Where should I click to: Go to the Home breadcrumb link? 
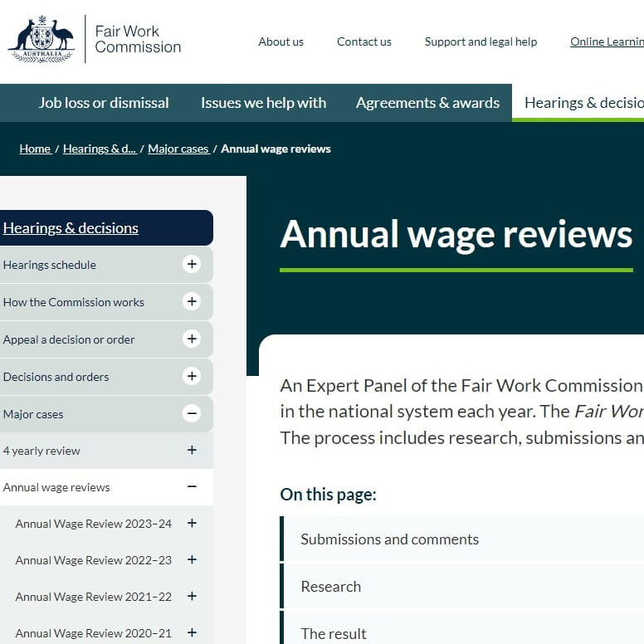click(x=35, y=149)
